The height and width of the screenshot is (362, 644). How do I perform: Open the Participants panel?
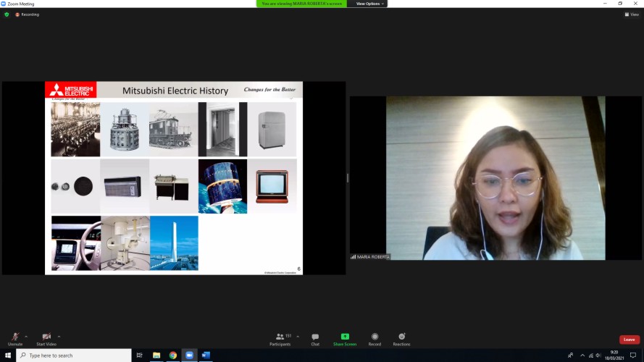click(x=280, y=339)
